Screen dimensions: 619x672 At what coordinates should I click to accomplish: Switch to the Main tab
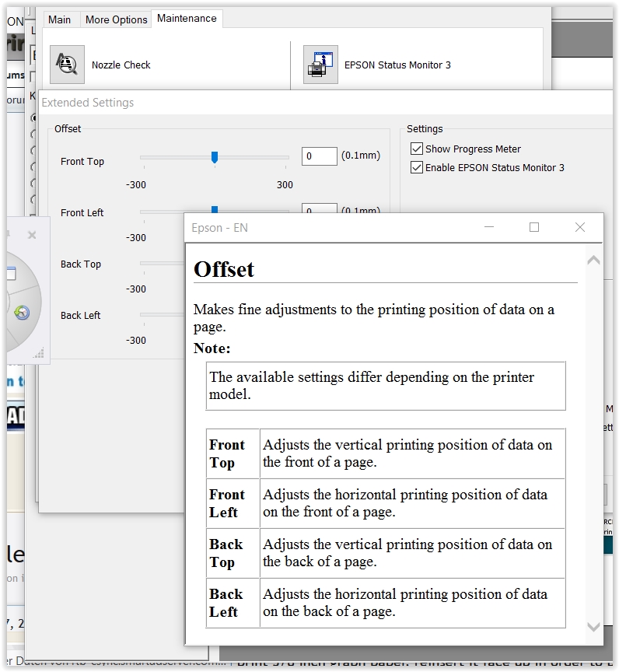click(59, 19)
